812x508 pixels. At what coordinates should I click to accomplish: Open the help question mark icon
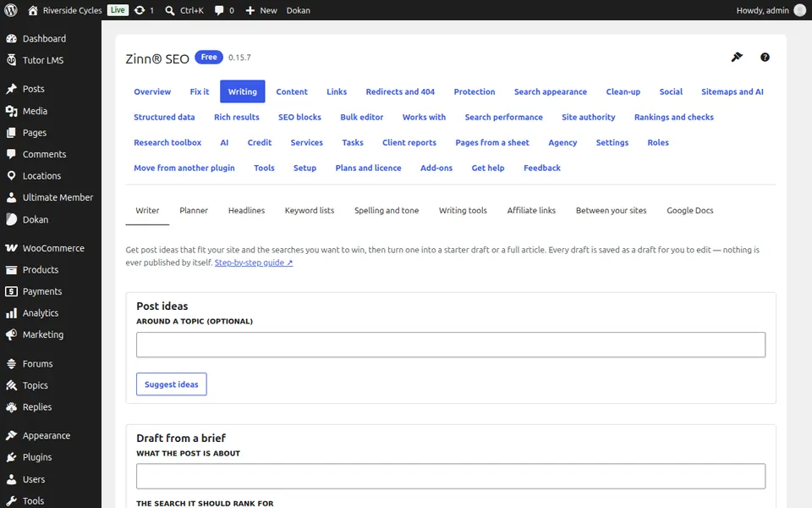pyautogui.click(x=765, y=57)
